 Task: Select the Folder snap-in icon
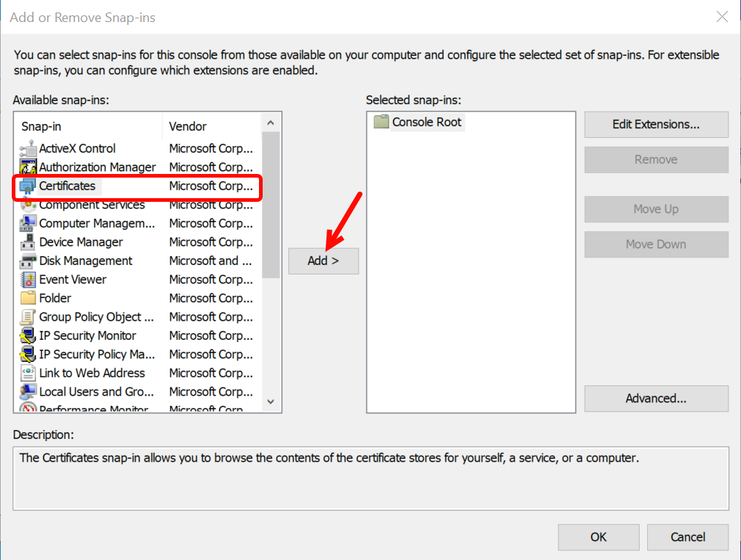pos(28,298)
